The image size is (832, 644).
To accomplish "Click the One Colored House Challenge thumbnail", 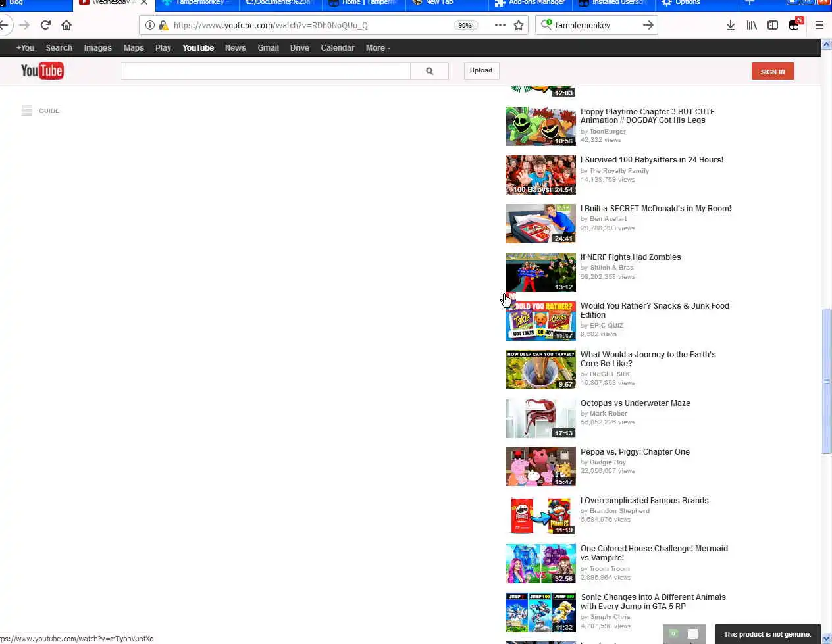I will pos(540,564).
